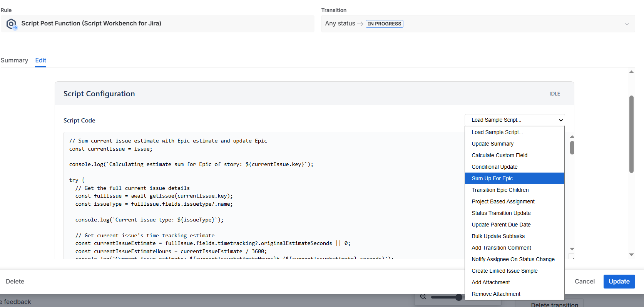This screenshot has width=644, height=307.
Task: Click the code editor scroll-up arrow
Action: 572,137
